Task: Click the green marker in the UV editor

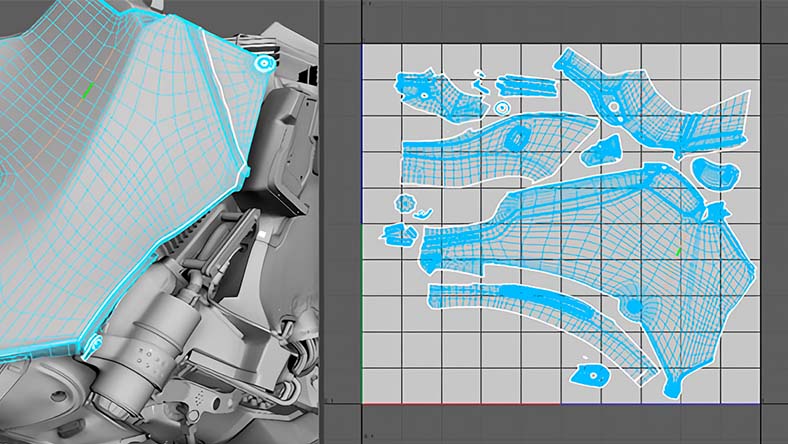Action: (678, 251)
